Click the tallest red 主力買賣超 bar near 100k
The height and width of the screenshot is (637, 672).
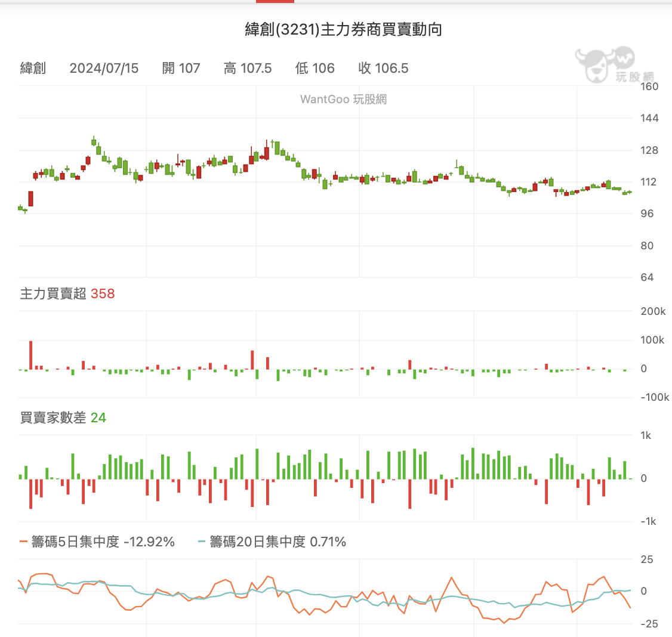[x=31, y=355]
